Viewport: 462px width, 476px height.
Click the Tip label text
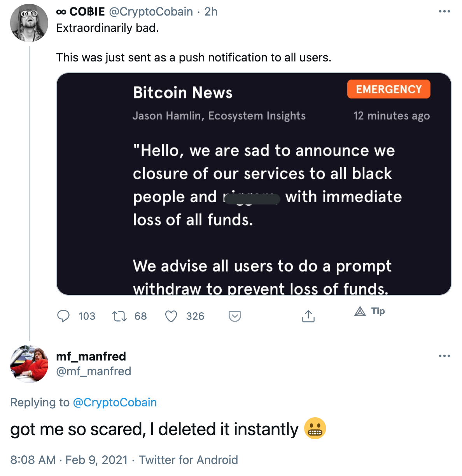tap(378, 311)
